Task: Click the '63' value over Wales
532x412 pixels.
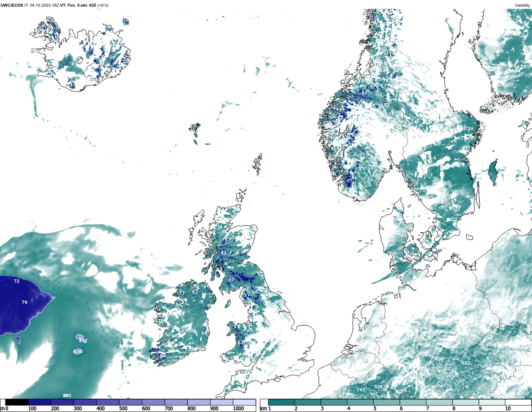Action: (241, 343)
